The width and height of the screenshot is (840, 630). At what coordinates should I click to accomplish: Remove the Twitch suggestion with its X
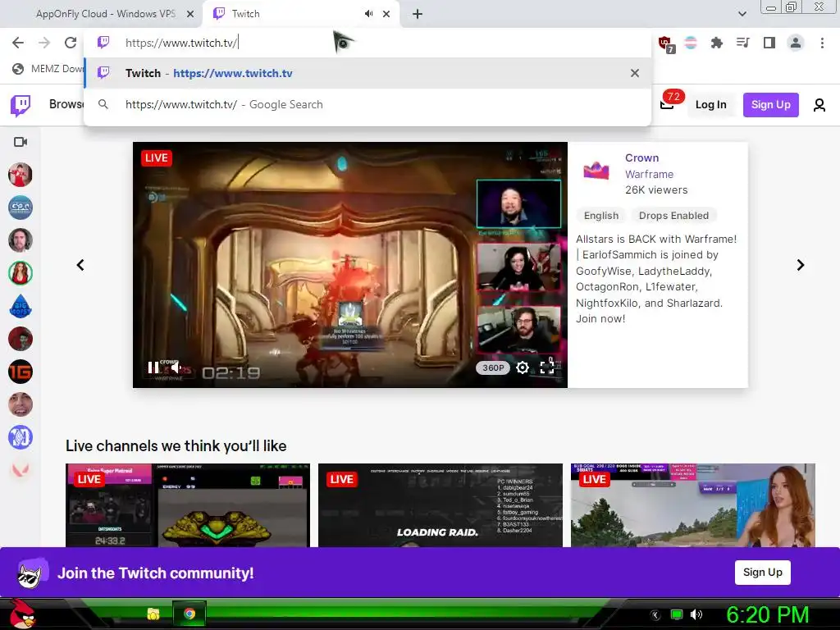pyautogui.click(x=635, y=73)
